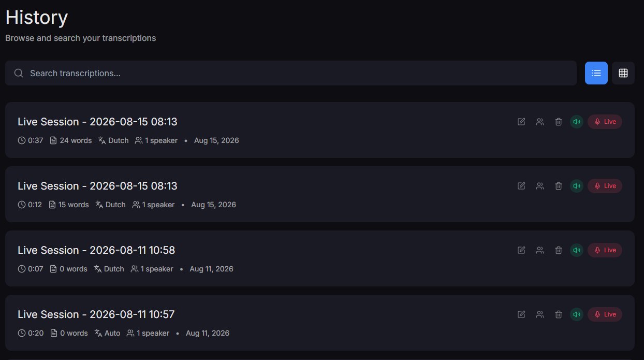Delete the 2026-08-11 10:57 session
644x360 pixels.
[559, 314]
